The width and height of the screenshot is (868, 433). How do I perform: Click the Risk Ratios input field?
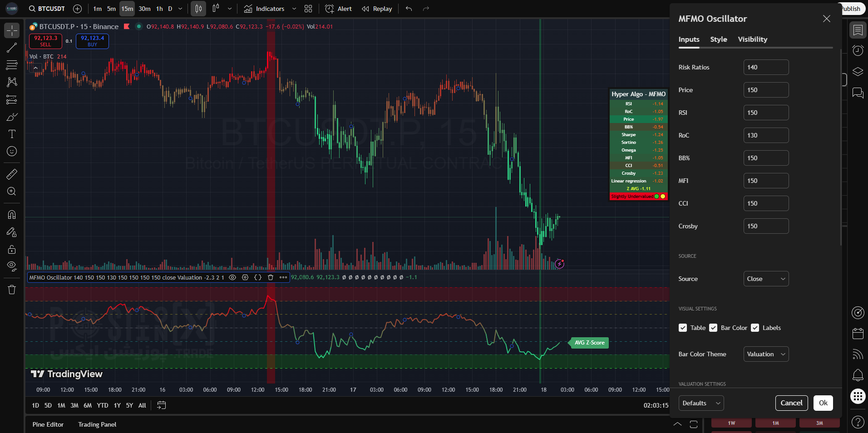coord(766,67)
